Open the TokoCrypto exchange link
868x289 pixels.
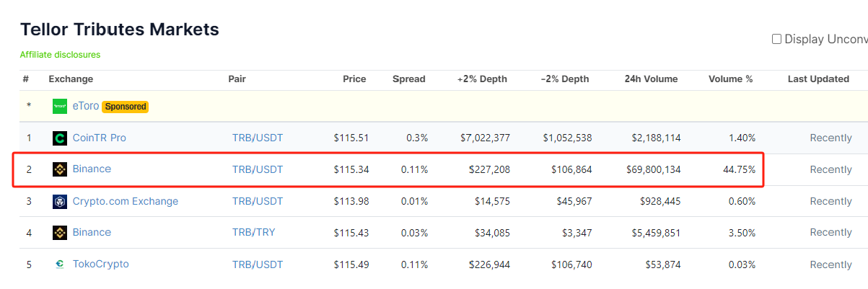pyautogui.click(x=101, y=264)
